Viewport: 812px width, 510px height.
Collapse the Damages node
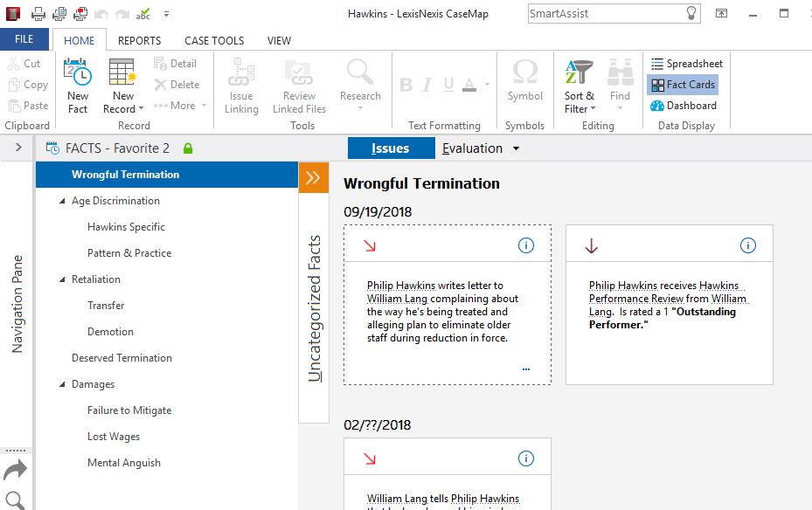(62, 384)
